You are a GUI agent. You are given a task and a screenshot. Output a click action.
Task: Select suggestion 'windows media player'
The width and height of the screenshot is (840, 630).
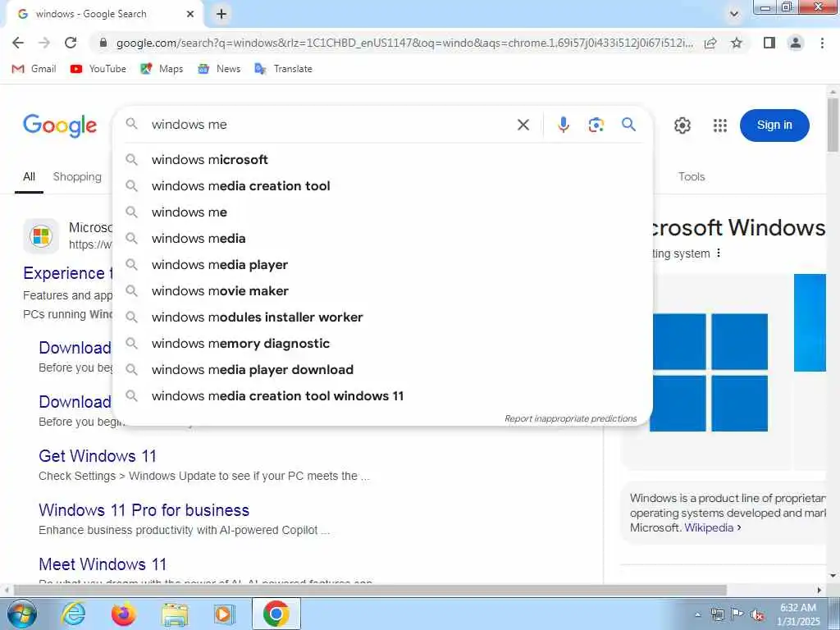[x=383, y=265]
